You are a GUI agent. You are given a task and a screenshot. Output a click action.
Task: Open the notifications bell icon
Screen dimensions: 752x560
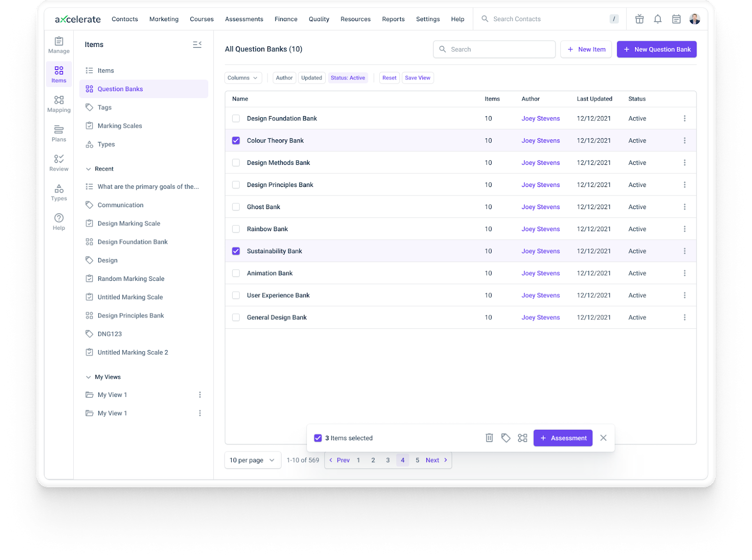point(658,19)
